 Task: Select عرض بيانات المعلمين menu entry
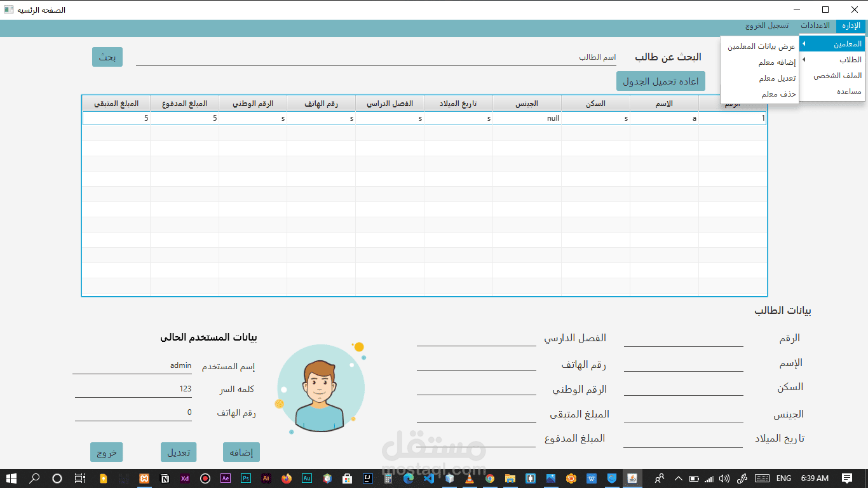(760, 46)
